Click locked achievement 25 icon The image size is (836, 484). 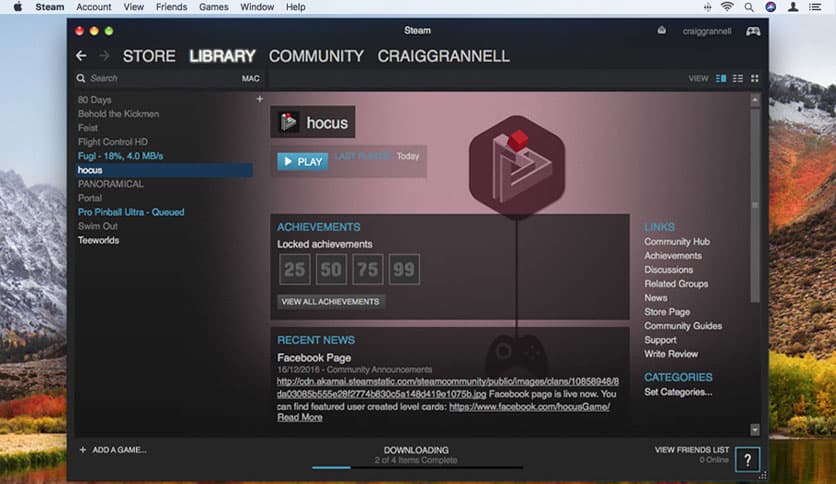coord(294,269)
